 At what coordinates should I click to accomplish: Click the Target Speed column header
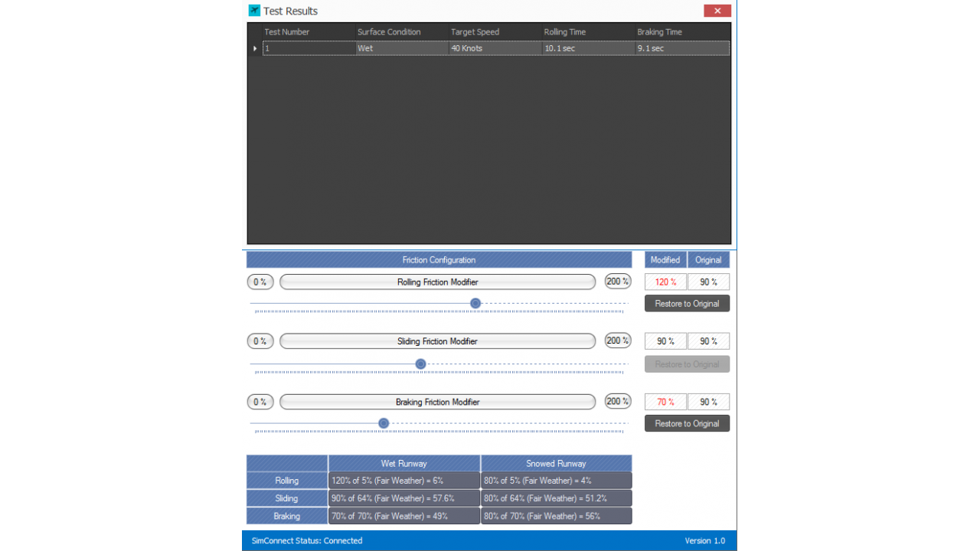click(x=475, y=32)
